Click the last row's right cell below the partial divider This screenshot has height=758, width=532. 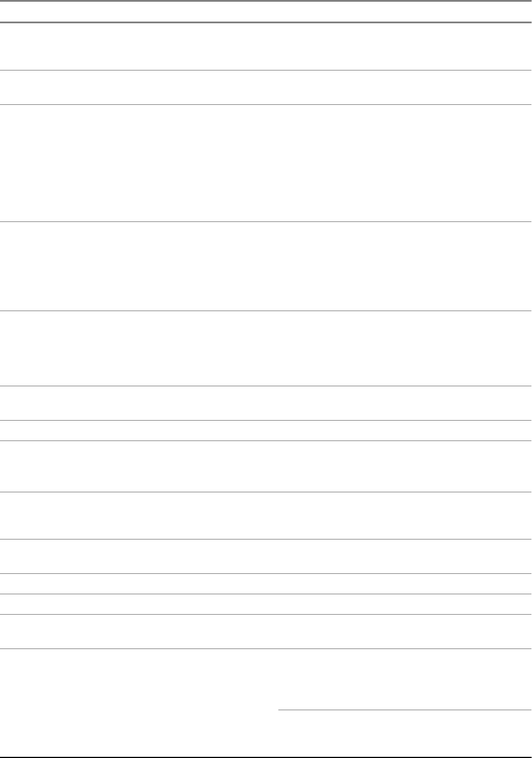click(405, 734)
